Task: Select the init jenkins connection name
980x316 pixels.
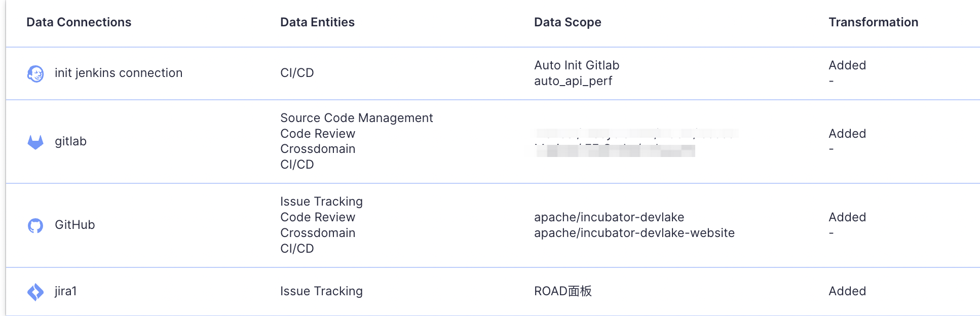Action: click(x=119, y=73)
